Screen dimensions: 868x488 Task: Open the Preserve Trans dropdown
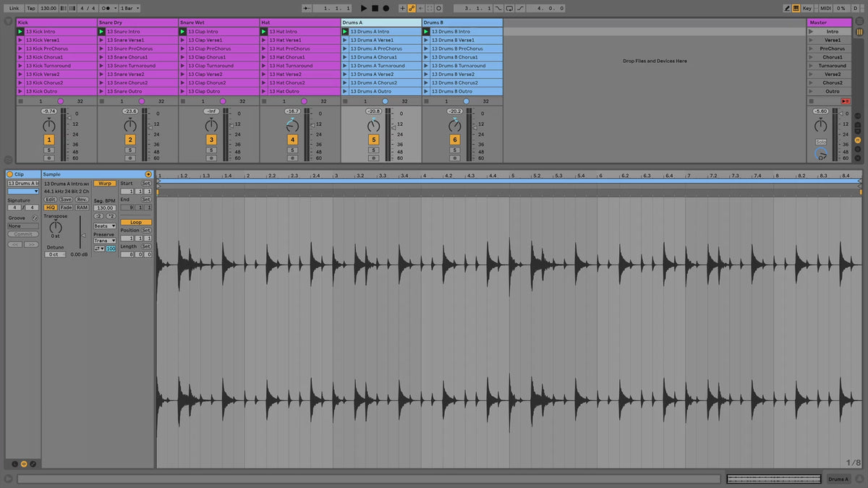pyautogui.click(x=104, y=241)
